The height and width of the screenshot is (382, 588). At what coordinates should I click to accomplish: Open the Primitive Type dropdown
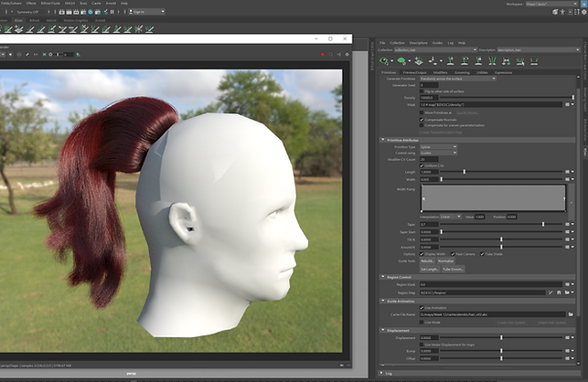click(x=438, y=147)
